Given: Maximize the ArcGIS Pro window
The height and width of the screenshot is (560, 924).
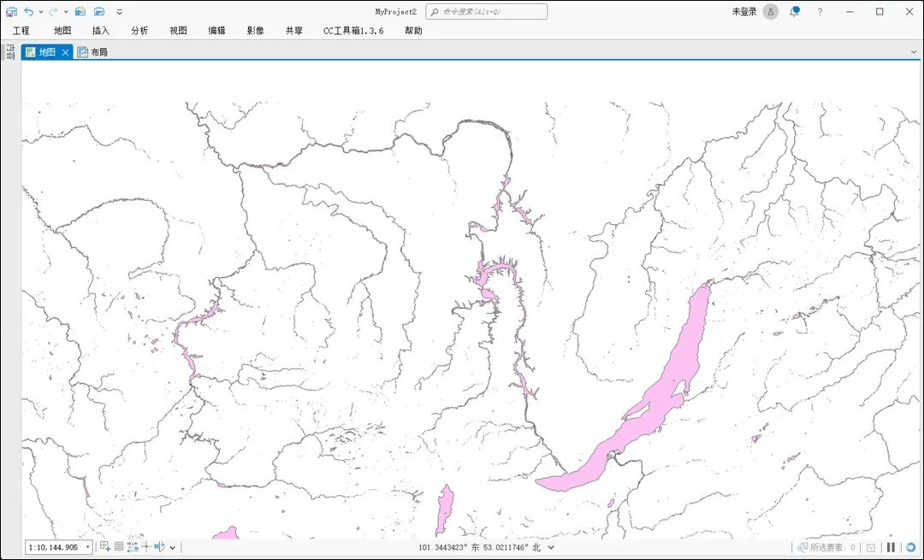Looking at the screenshot, I should point(880,11).
